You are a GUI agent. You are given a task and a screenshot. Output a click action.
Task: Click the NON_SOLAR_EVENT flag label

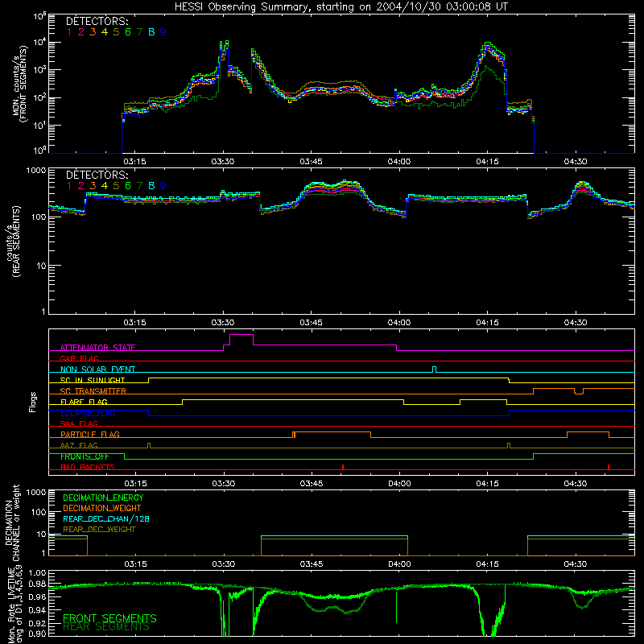coord(97,369)
